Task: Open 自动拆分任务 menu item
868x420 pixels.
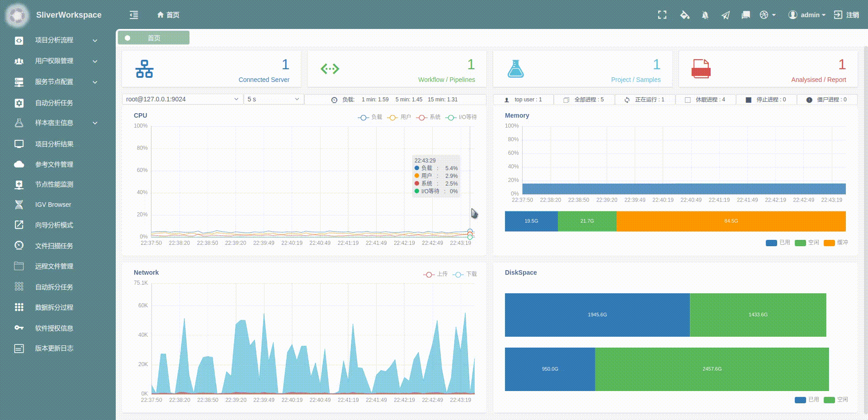Action: click(x=58, y=287)
